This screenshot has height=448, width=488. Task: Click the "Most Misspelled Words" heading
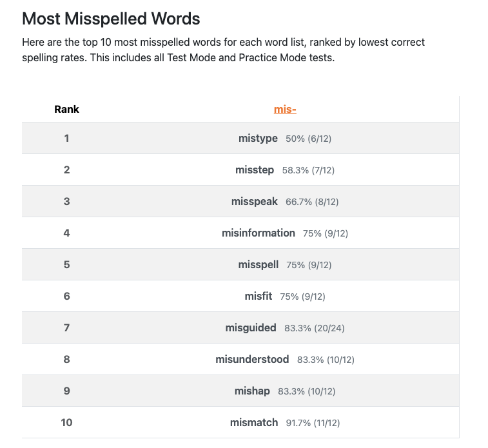coord(111,19)
